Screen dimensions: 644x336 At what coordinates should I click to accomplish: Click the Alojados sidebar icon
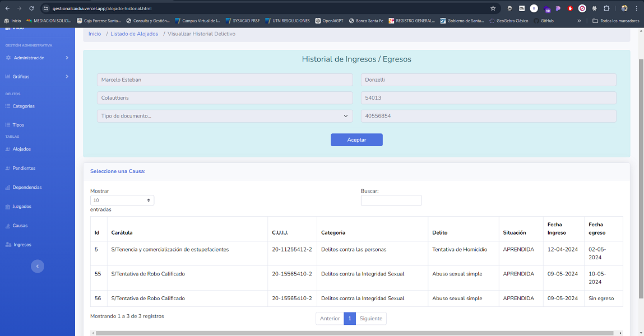(x=8, y=150)
